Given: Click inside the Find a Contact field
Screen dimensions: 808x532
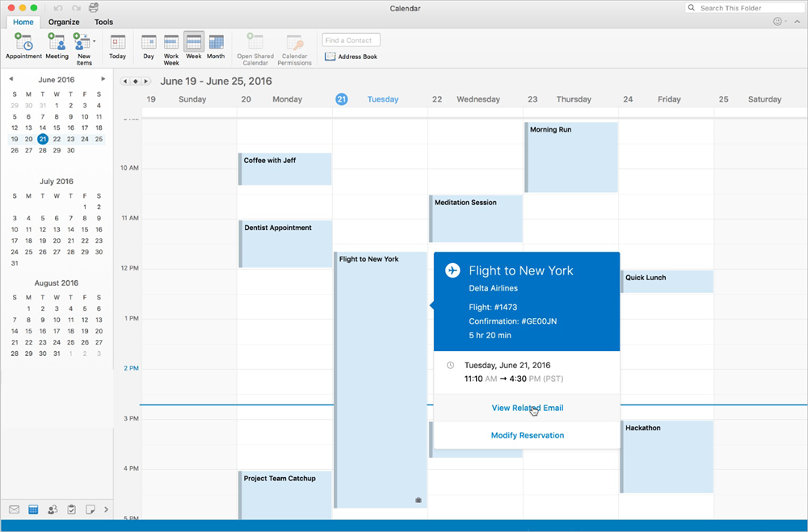Looking at the screenshot, I should tap(350, 40).
